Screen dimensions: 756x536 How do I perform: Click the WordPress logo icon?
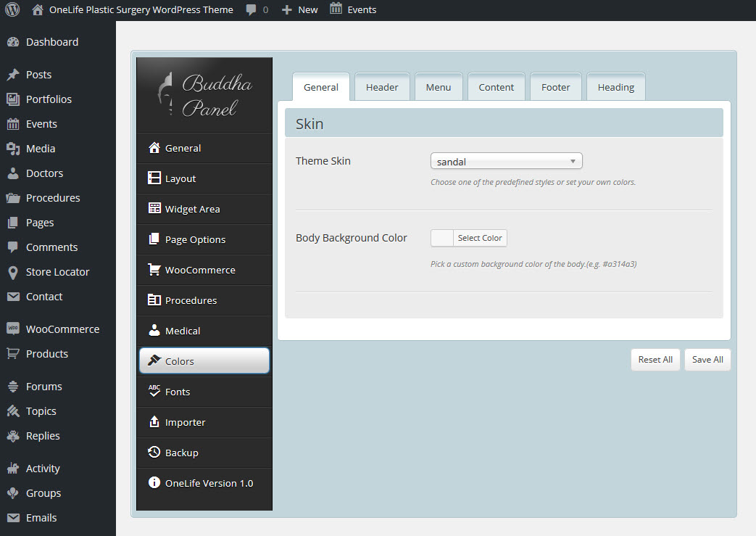point(12,10)
